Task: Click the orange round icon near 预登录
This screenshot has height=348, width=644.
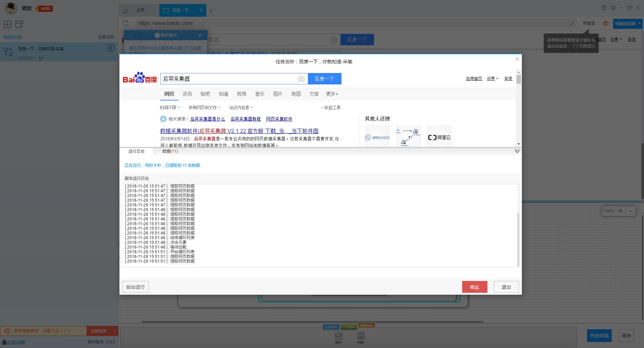Action: click(x=605, y=23)
